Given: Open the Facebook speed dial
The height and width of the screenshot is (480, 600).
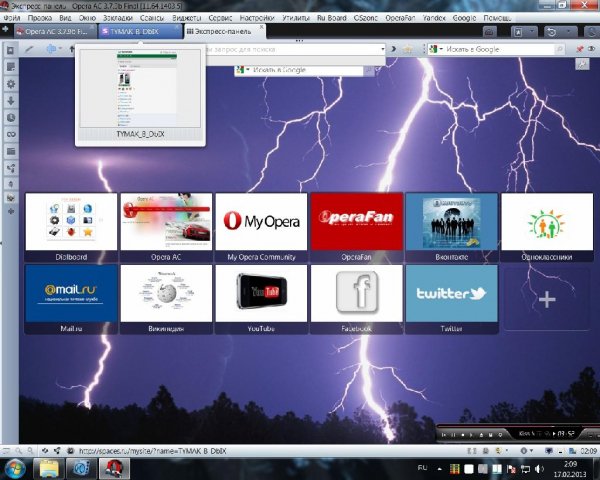Looking at the screenshot, I should [357, 299].
